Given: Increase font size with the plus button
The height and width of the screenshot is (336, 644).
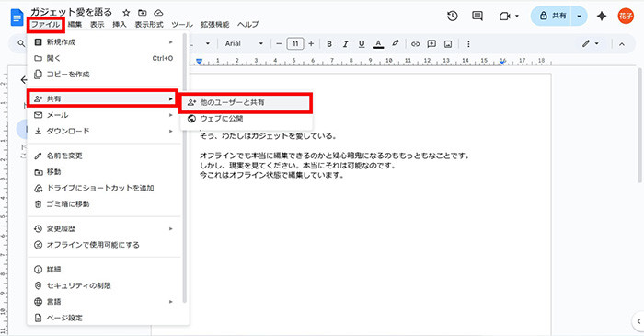Looking at the screenshot, I should pyautogui.click(x=311, y=43).
